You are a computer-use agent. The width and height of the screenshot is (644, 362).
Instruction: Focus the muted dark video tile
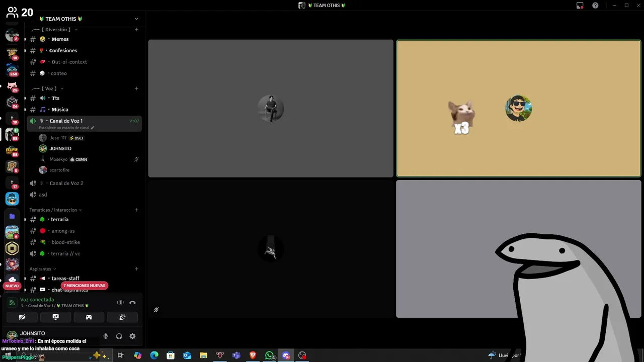coord(271,249)
